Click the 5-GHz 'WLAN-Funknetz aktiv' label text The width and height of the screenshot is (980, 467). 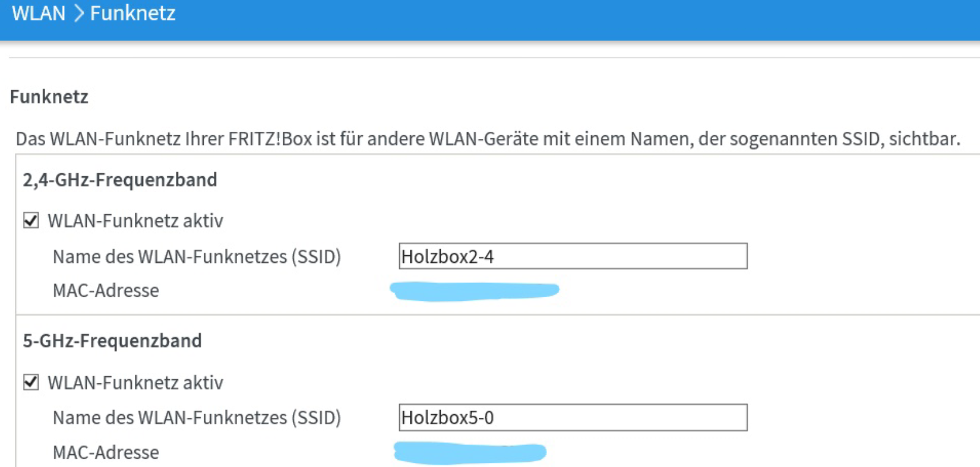[135, 383]
